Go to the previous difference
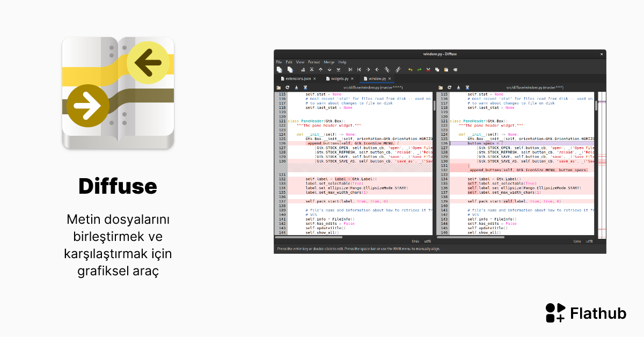 (x=320, y=70)
